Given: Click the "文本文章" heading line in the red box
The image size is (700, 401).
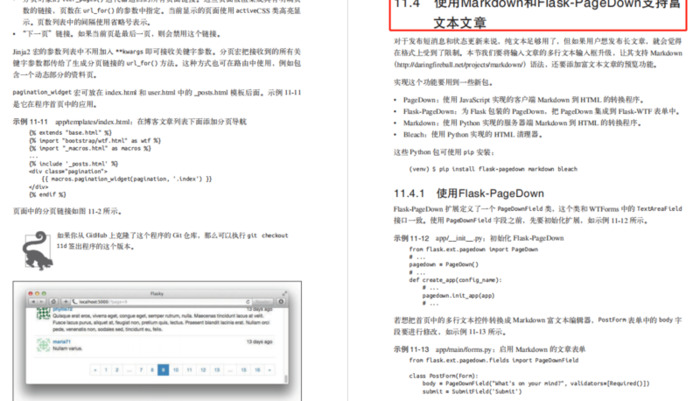Looking at the screenshot, I should [459, 22].
